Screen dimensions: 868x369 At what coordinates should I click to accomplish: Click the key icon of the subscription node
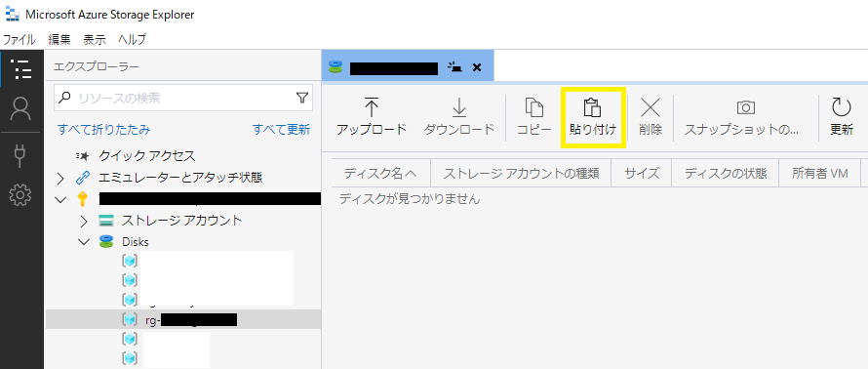pos(83,199)
